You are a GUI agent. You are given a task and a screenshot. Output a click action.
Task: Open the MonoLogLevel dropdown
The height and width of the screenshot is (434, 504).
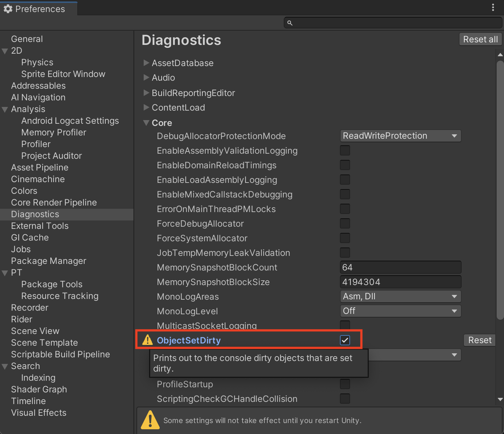[x=400, y=311]
